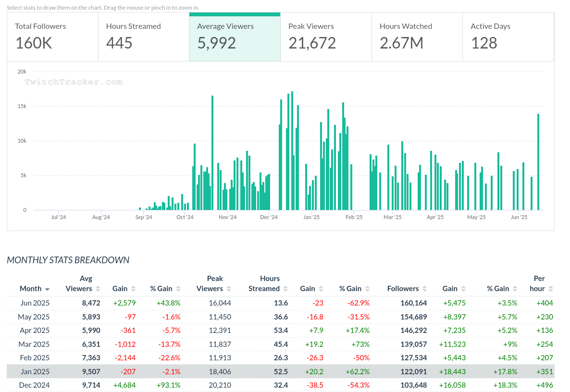Screen dimensions: 570x392
Task: Select the Peak Viewers stat card
Action: (326, 37)
